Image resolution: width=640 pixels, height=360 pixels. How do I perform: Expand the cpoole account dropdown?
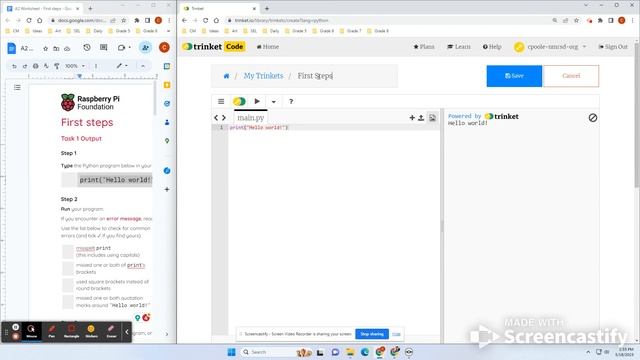click(x=550, y=47)
